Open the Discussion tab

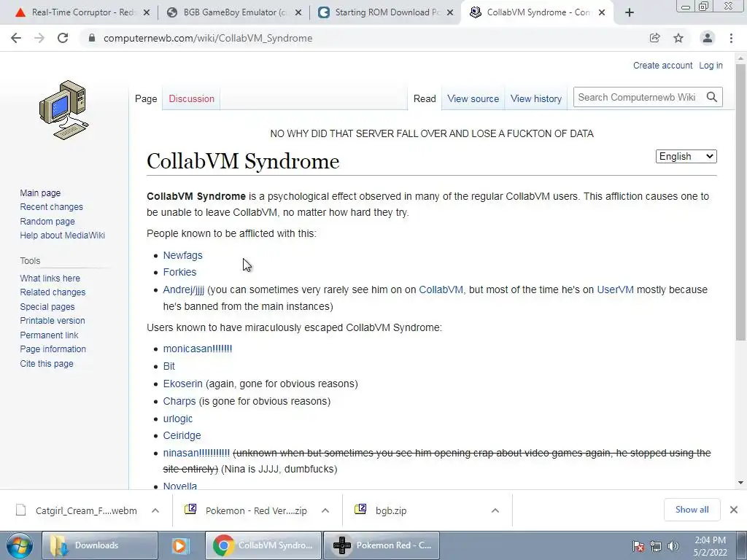(192, 98)
